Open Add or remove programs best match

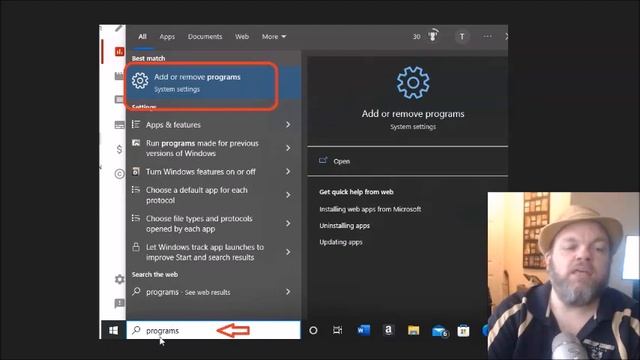(213, 83)
